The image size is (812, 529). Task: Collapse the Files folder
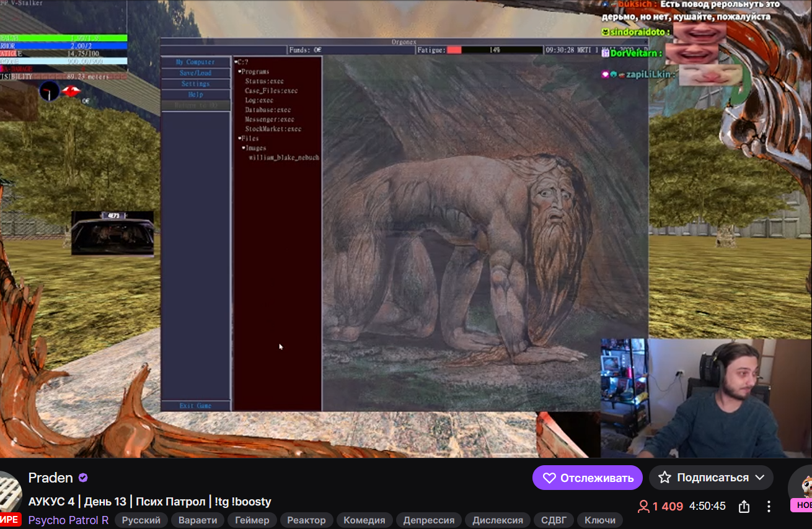pyautogui.click(x=241, y=138)
